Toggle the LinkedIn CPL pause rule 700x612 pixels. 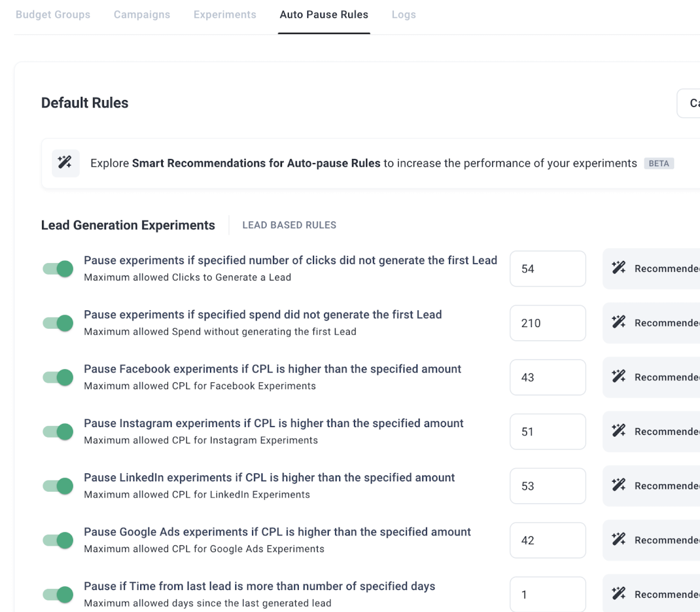pyautogui.click(x=58, y=486)
